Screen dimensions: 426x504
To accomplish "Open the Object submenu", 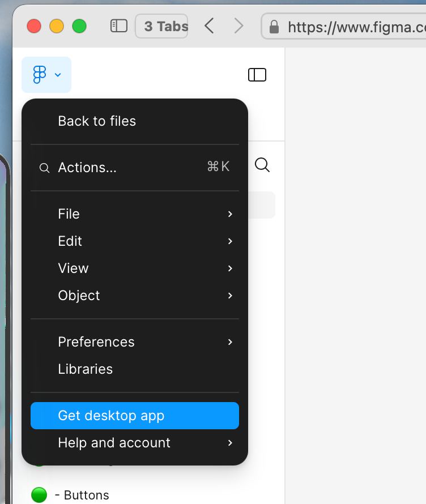I will point(134,296).
